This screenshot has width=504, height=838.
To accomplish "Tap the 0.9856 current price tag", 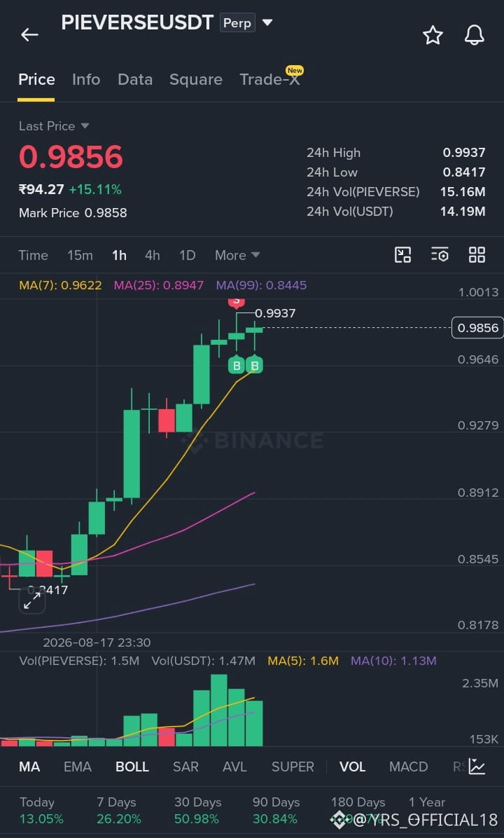I will (x=477, y=328).
